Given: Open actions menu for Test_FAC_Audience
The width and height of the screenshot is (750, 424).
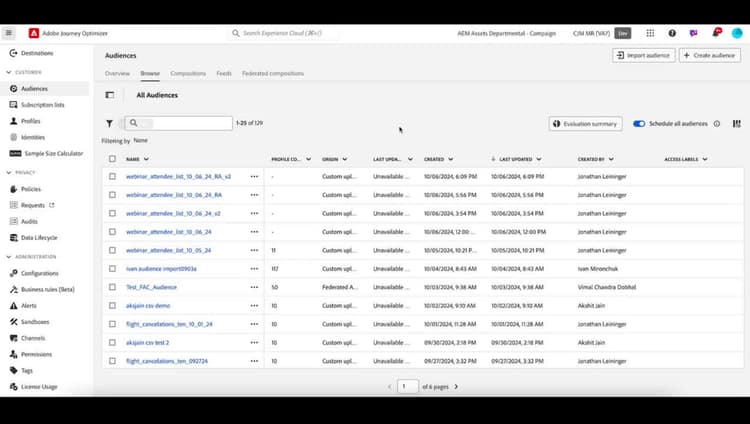Looking at the screenshot, I should 254,287.
